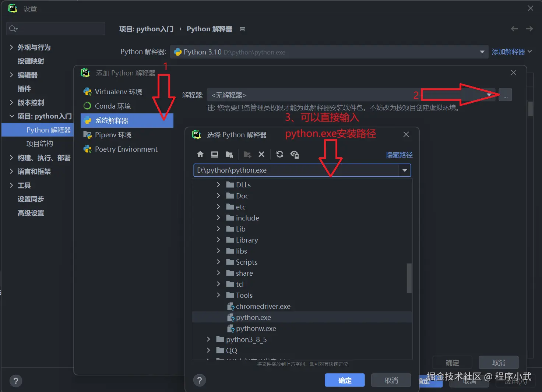Expand the etc folder
The width and height of the screenshot is (542, 392).
click(x=218, y=206)
